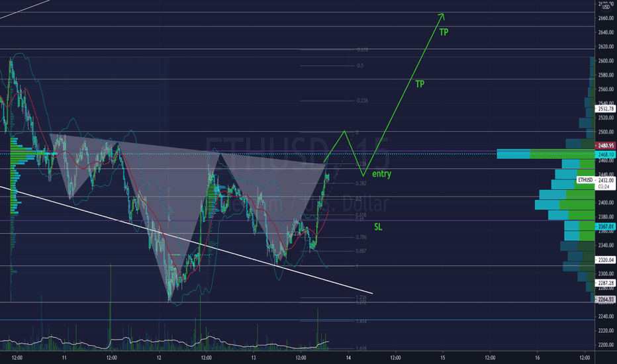Click the 2560.00 price scale value
The height and width of the screenshot is (364, 617).
pyautogui.click(x=606, y=89)
